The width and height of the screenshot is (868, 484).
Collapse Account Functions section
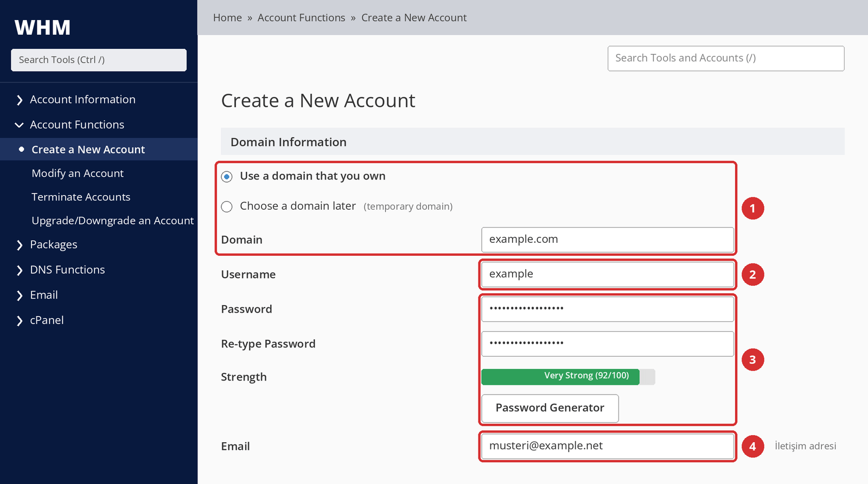(70, 125)
